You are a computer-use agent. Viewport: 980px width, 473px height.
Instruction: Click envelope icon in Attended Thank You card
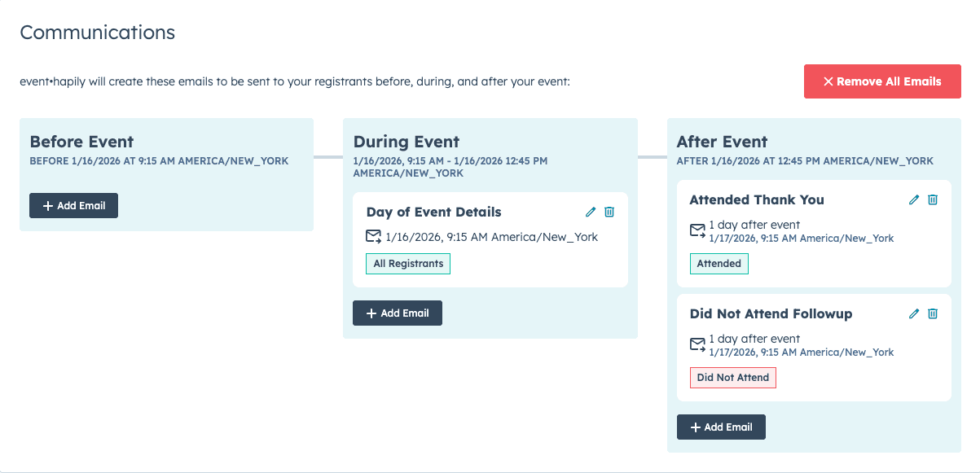(697, 230)
